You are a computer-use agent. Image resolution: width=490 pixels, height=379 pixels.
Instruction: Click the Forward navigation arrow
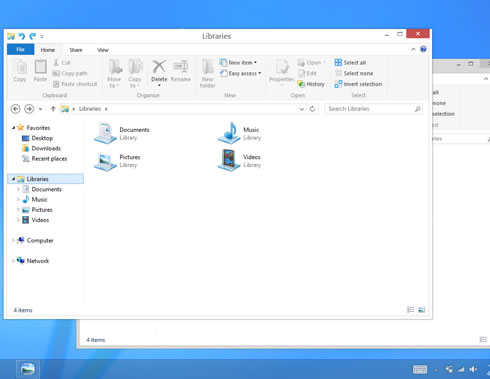point(29,109)
